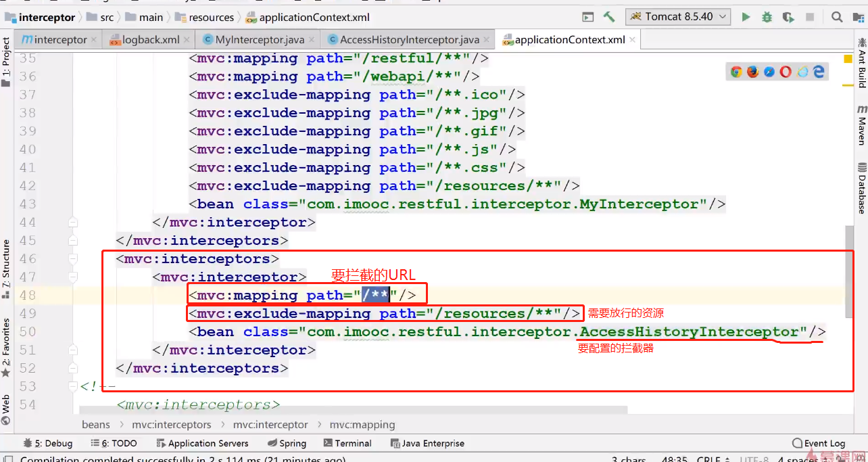
Task: Open Search Everywhere magnifier icon
Action: 837,17
